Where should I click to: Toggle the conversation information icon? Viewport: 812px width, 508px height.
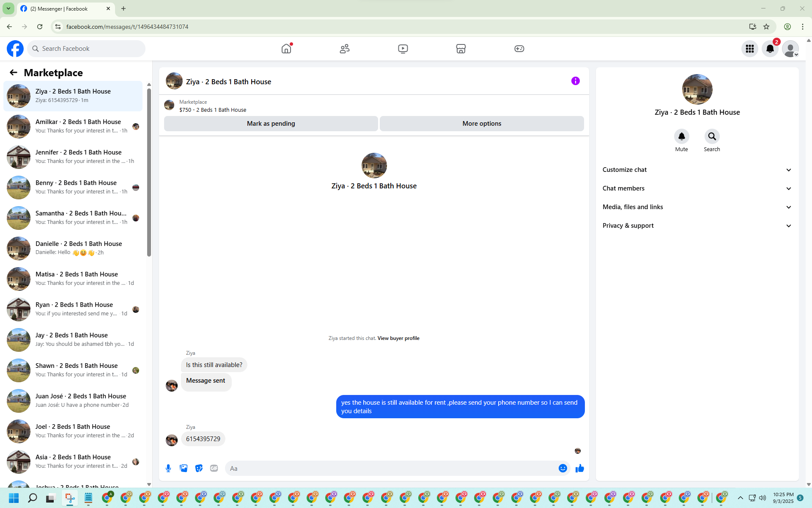[x=576, y=81]
